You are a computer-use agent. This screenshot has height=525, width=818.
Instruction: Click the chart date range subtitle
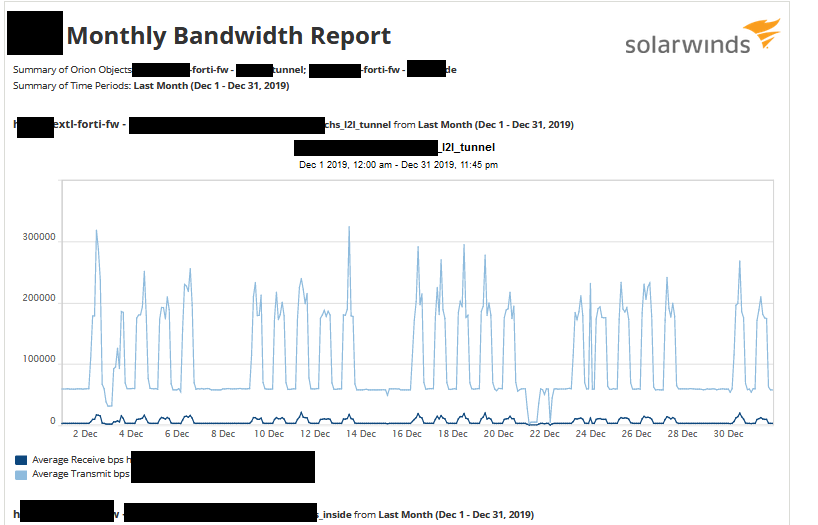point(399,165)
